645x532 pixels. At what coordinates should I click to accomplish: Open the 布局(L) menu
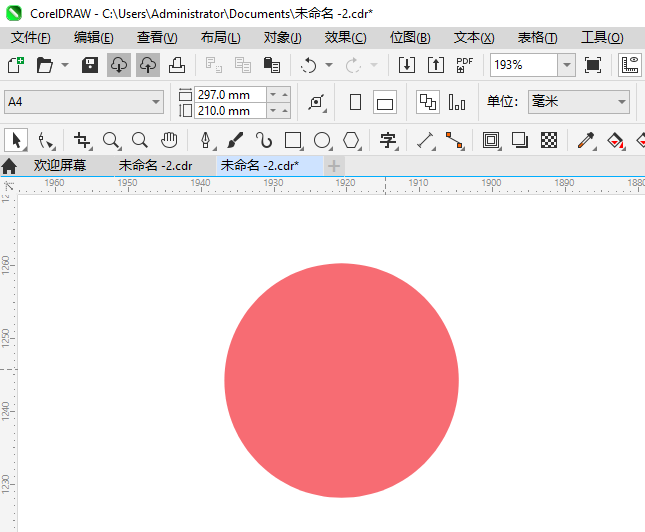[x=220, y=38]
